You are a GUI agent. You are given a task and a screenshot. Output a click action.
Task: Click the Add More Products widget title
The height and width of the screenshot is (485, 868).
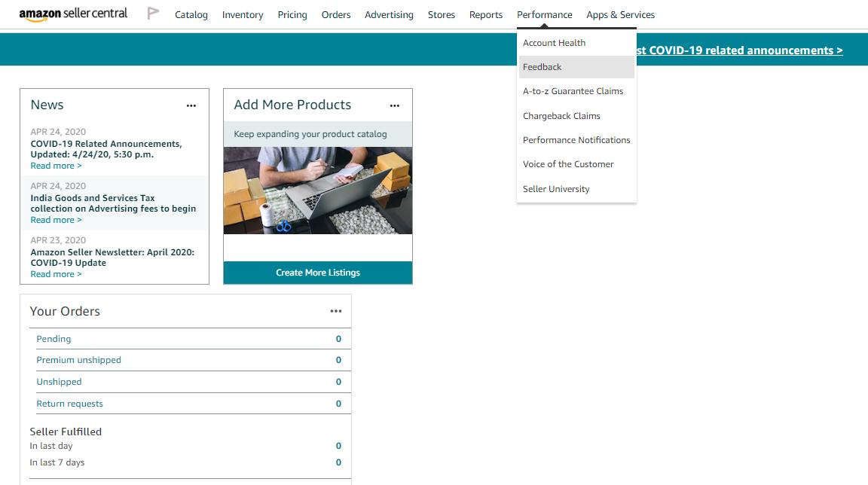click(x=292, y=105)
